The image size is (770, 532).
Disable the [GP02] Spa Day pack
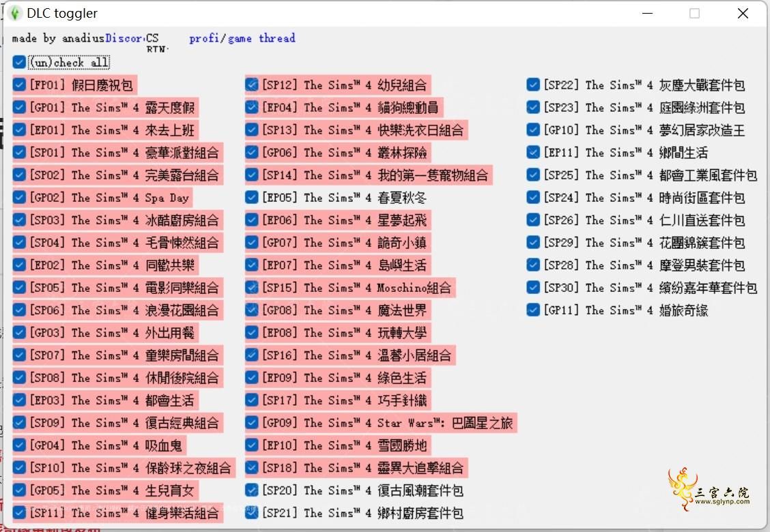[19, 198]
